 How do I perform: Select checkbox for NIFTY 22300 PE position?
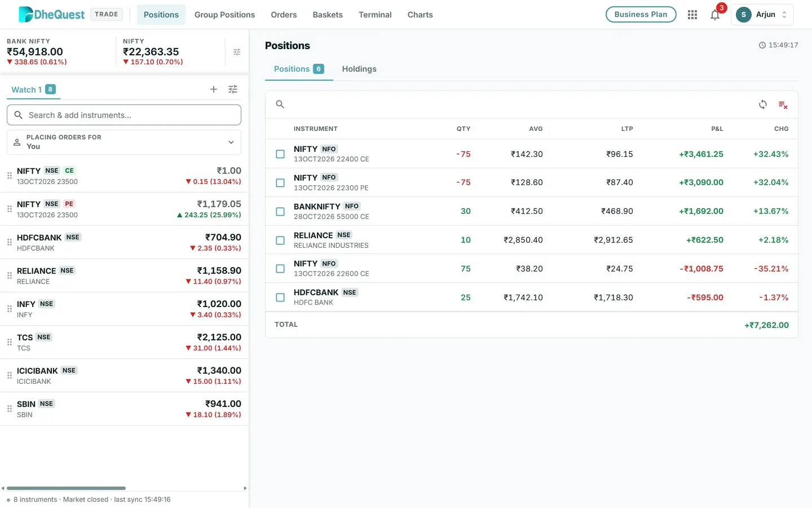[280, 183]
